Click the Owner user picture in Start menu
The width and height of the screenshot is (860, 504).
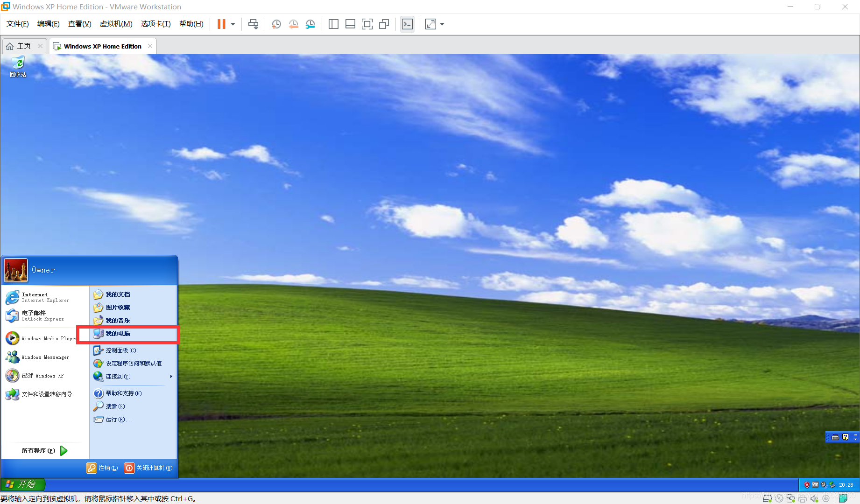pos(16,270)
